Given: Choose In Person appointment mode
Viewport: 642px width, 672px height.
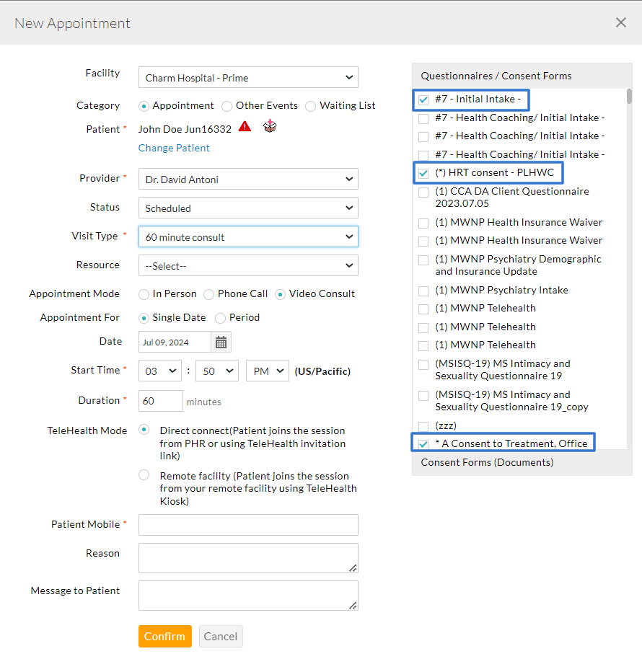Looking at the screenshot, I should (x=144, y=294).
